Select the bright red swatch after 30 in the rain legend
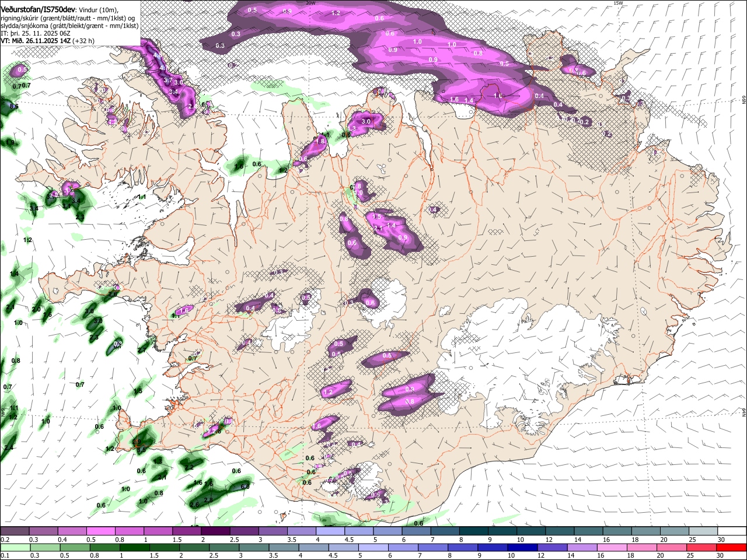 (732, 548)
